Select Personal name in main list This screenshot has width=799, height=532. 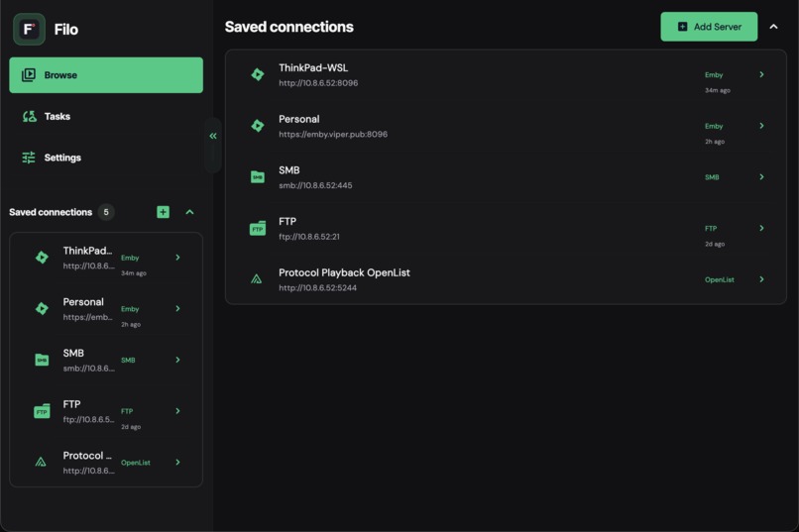pyautogui.click(x=299, y=119)
